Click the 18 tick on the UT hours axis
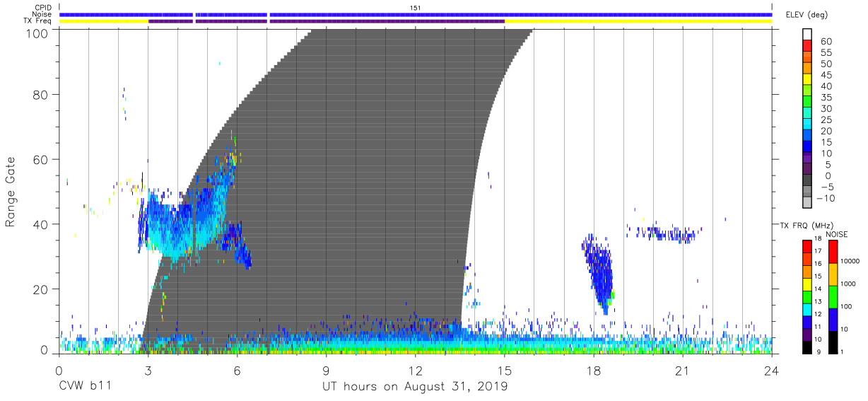The height and width of the screenshot is (401, 868). [x=594, y=371]
